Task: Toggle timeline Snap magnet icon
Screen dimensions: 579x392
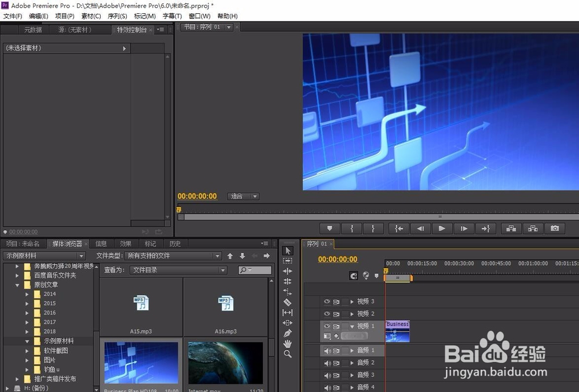Action: point(353,276)
